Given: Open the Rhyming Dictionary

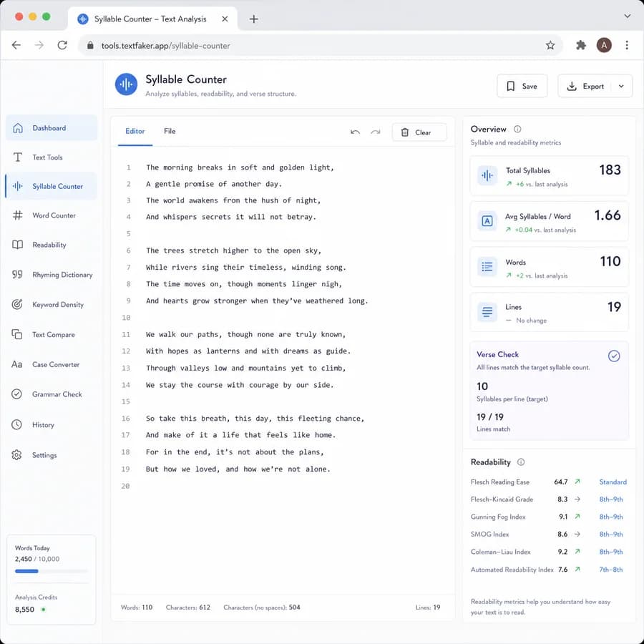Looking at the screenshot, I should pos(52,275).
